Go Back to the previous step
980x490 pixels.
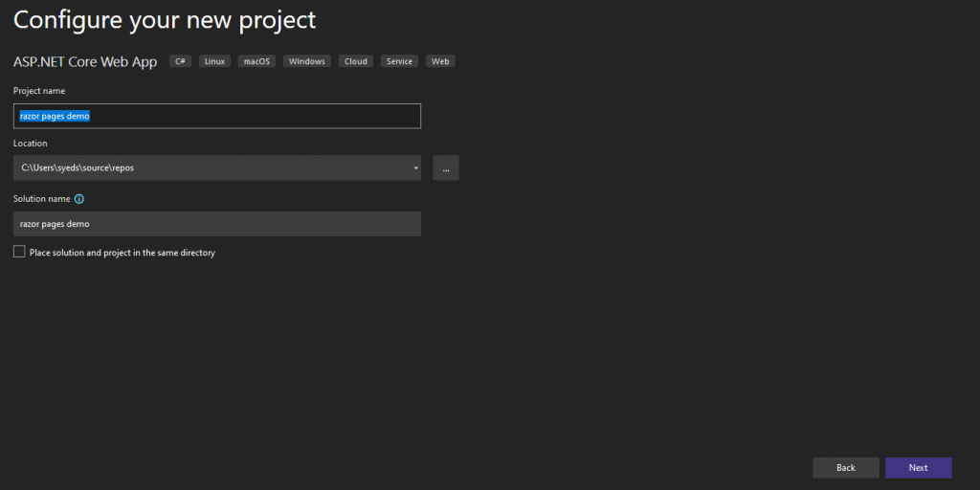point(846,467)
